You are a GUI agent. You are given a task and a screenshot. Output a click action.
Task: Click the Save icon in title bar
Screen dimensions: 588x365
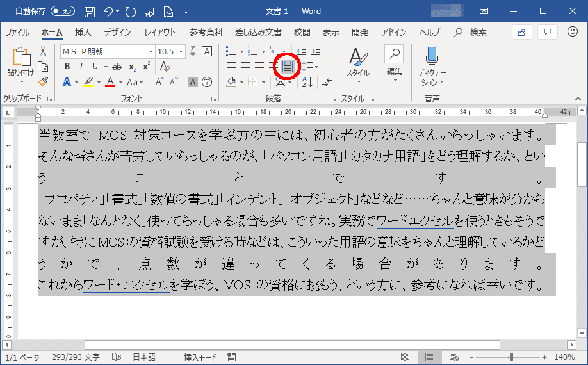click(x=89, y=12)
